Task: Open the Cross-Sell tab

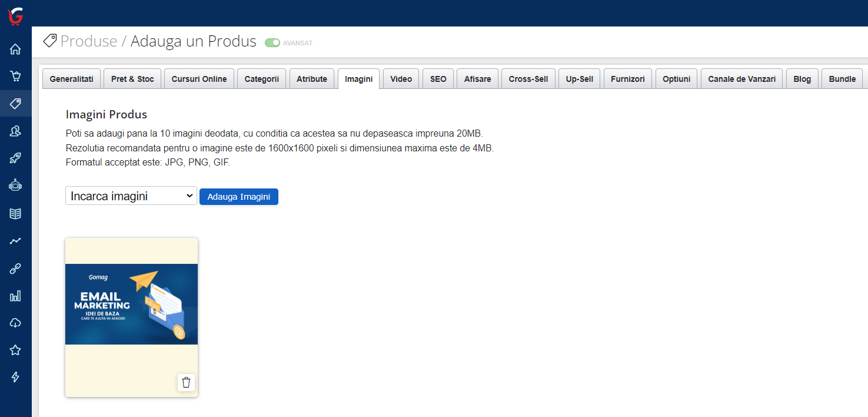Action: tap(528, 78)
